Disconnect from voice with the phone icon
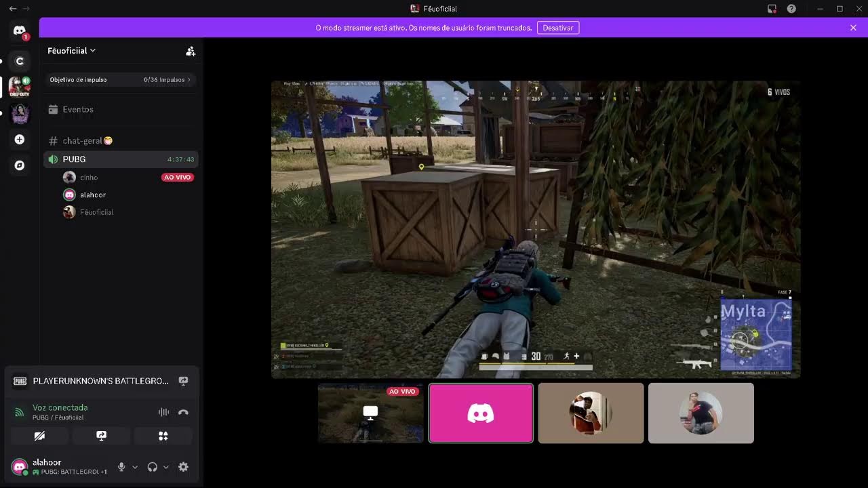The width and height of the screenshot is (868, 488). coord(183,412)
